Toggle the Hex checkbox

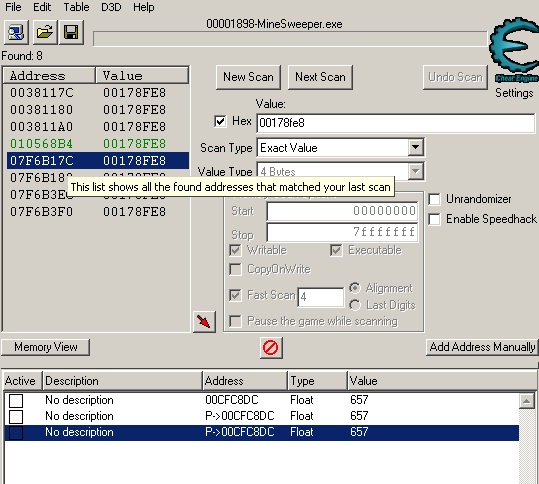click(x=220, y=121)
